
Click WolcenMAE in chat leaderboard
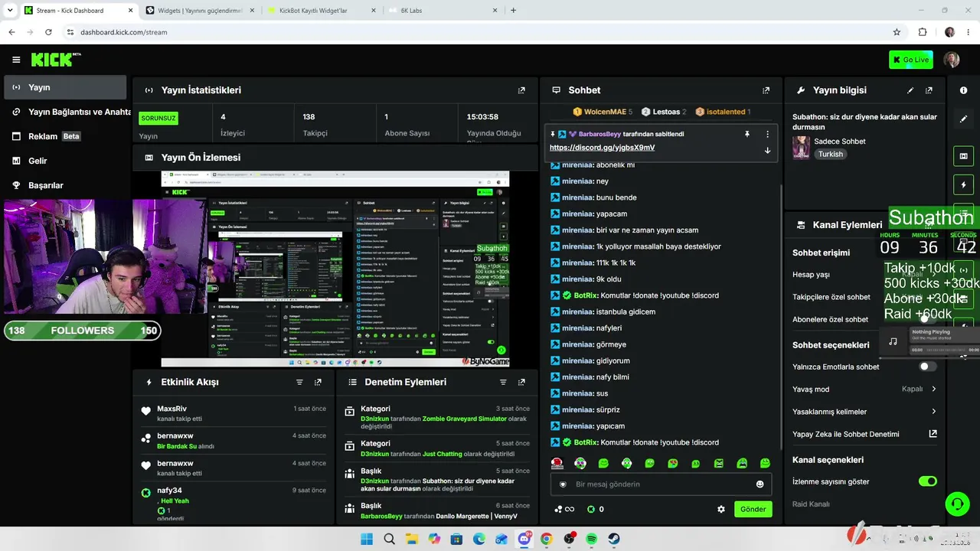pos(605,112)
